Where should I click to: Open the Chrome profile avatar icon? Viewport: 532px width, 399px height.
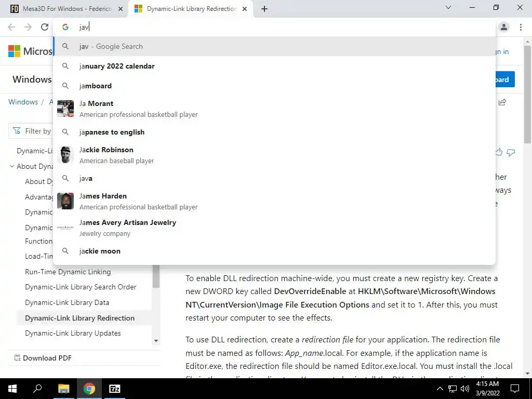(504, 27)
